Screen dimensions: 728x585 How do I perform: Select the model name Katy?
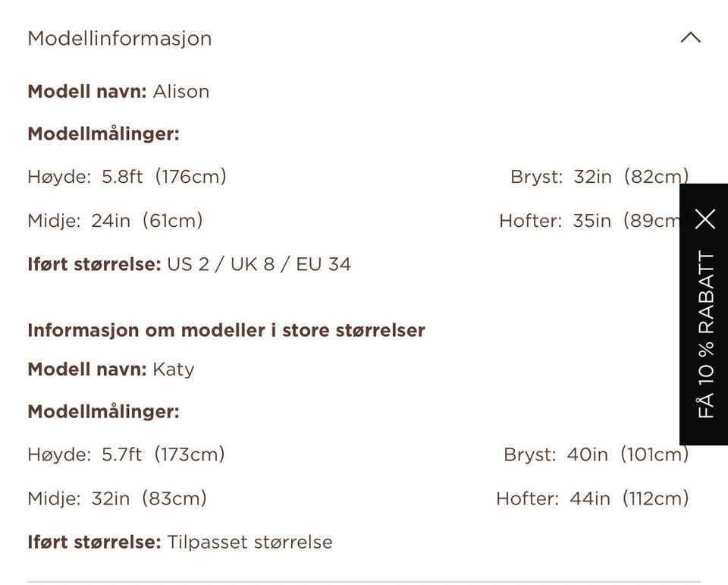tap(174, 370)
